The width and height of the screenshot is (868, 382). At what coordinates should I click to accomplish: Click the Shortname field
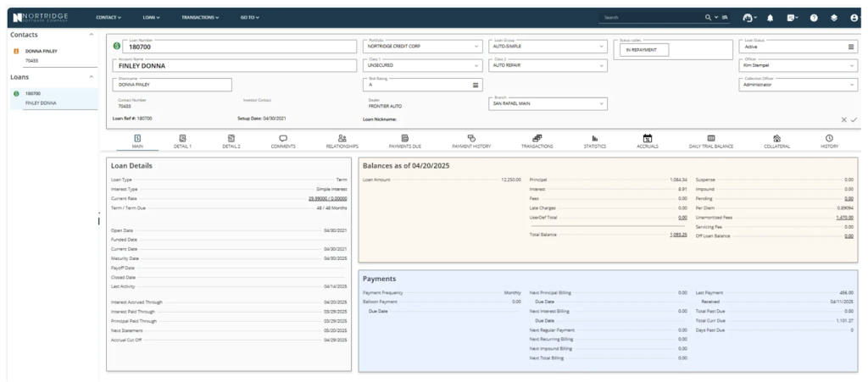172,85
